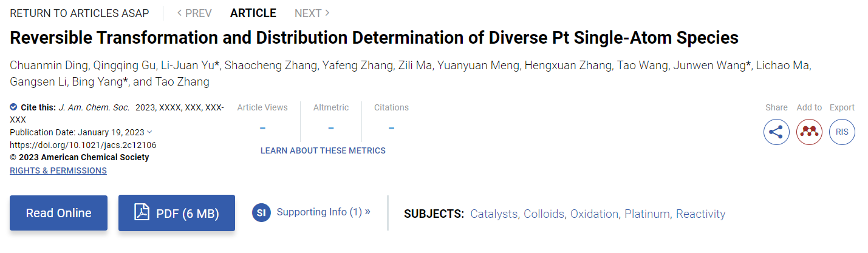The width and height of the screenshot is (868, 253).
Task: Click the PDF file icon
Action: [142, 213]
